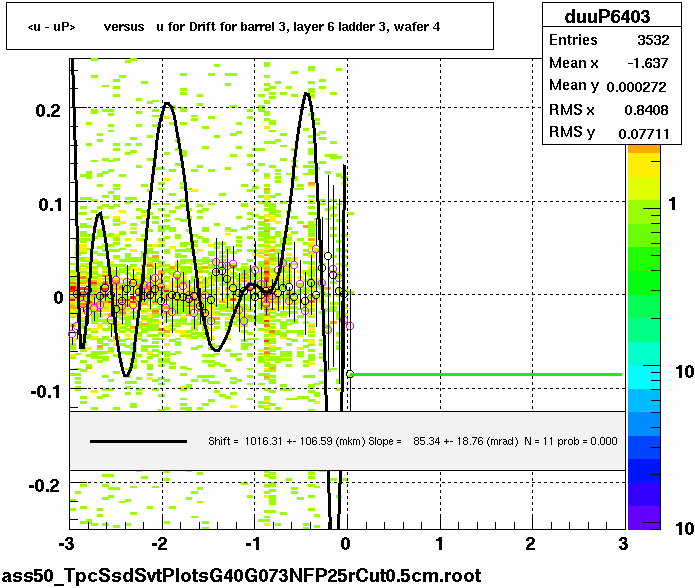
Task: Select the duuP6403 stats box title
Action: click(607, 16)
